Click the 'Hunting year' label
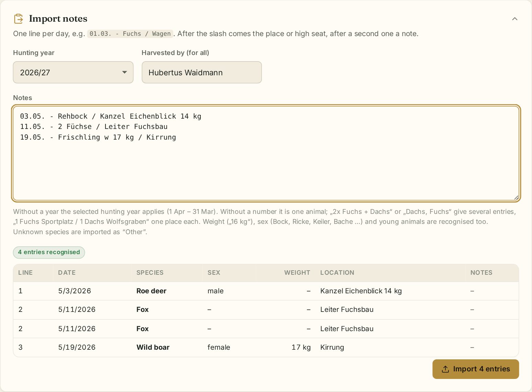 pyautogui.click(x=34, y=53)
